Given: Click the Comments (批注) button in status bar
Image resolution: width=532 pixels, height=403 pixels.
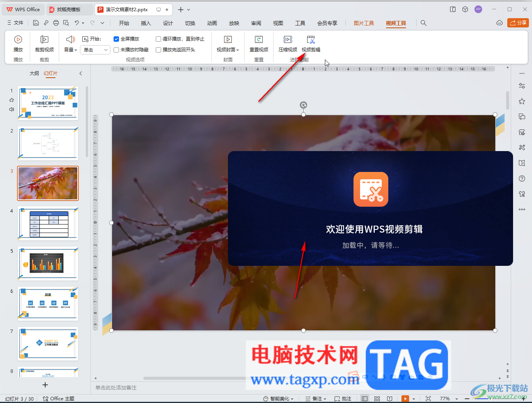Looking at the screenshot, I should 343,398.
